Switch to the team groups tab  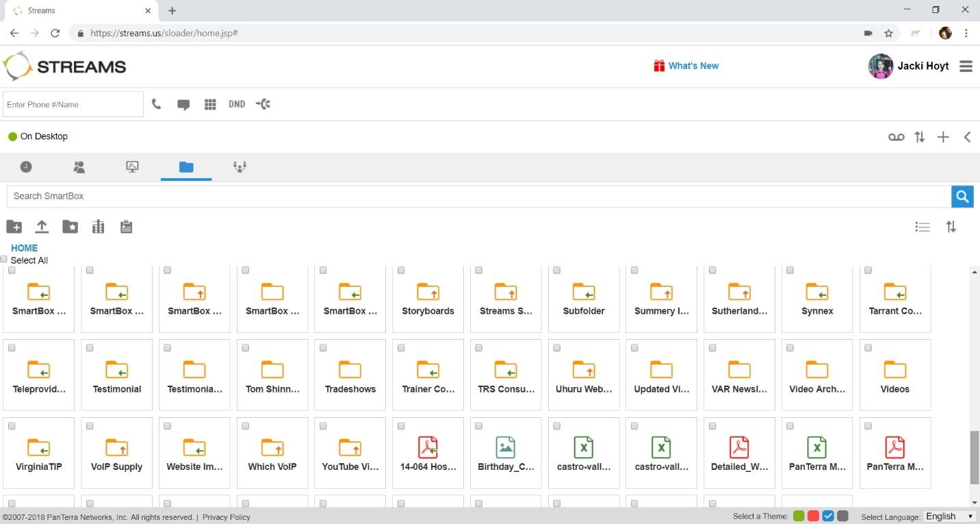(240, 166)
